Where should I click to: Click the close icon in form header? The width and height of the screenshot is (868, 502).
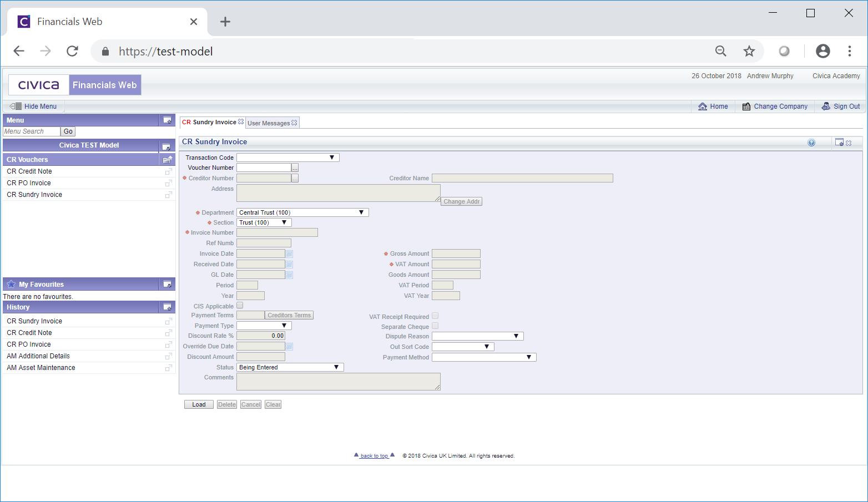pos(849,143)
